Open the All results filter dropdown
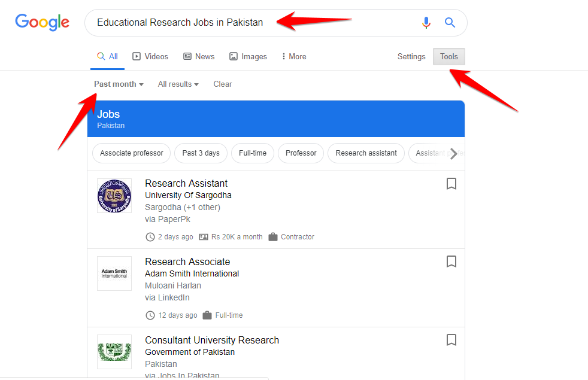Image resolution: width=588 pixels, height=380 pixels. pos(178,84)
